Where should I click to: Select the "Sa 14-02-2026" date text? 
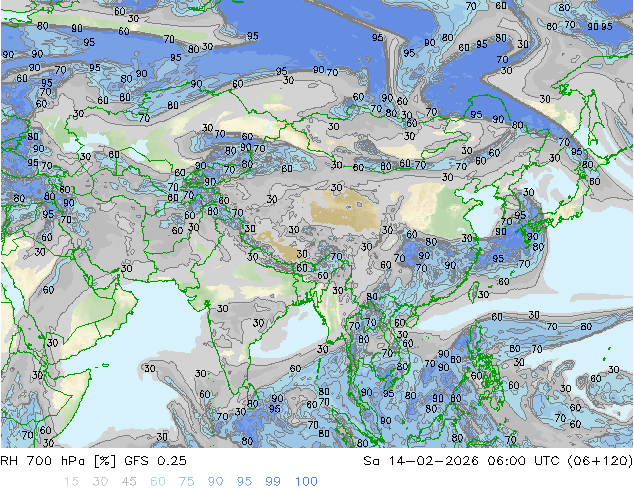point(421,461)
